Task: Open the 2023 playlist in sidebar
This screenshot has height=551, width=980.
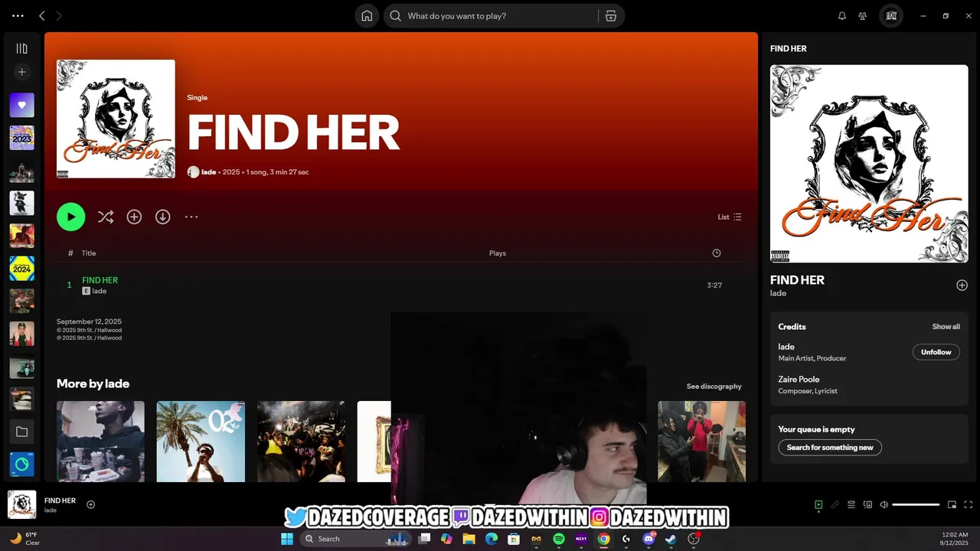Action: tap(21, 138)
